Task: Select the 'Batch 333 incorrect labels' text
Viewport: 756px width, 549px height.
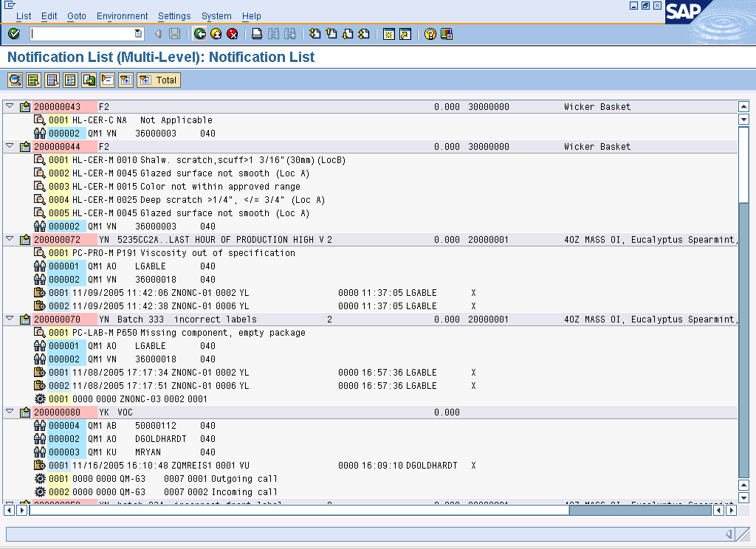Action: click(187, 319)
